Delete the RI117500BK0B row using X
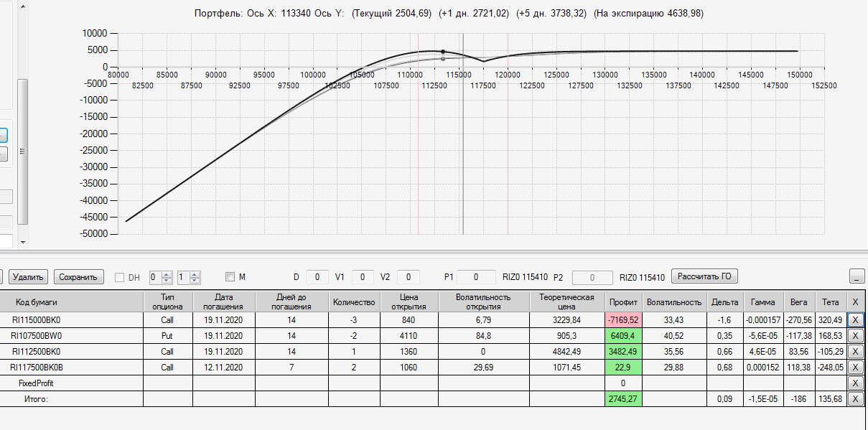The image size is (868, 430). coord(855,367)
